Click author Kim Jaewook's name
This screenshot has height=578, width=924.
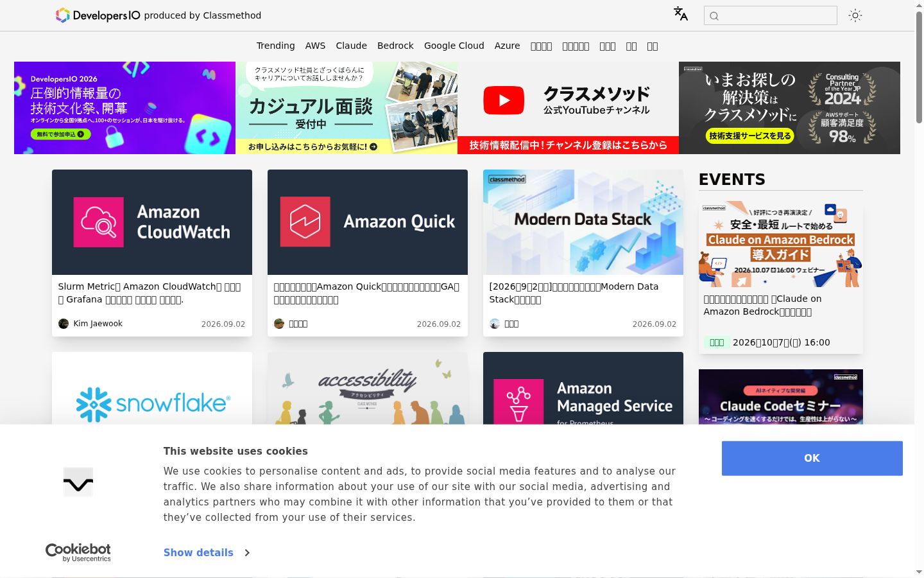point(98,324)
